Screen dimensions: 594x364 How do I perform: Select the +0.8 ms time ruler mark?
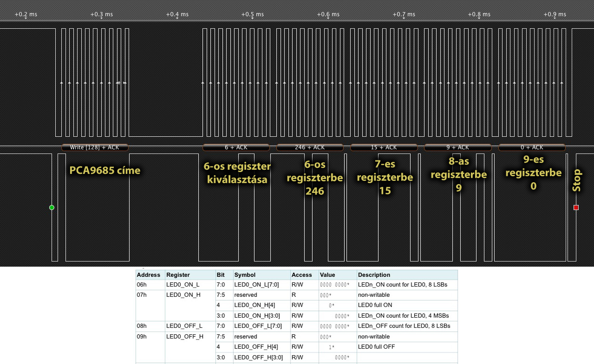tap(479, 14)
